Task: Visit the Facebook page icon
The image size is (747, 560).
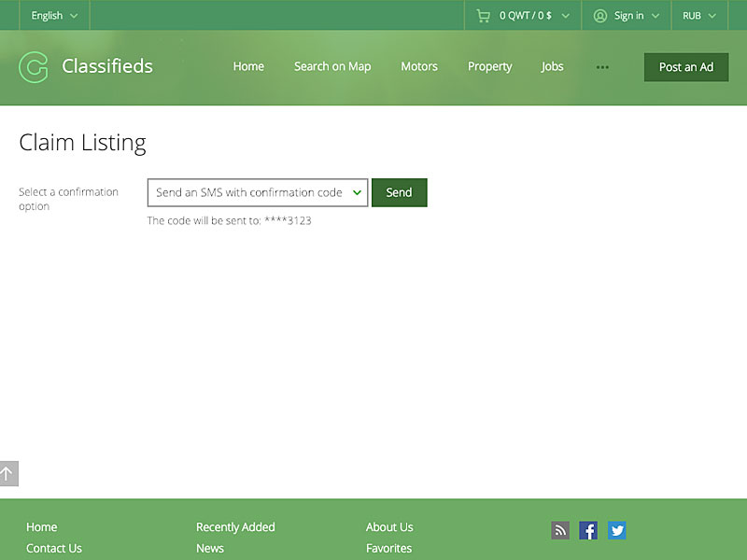Action: point(588,530)
